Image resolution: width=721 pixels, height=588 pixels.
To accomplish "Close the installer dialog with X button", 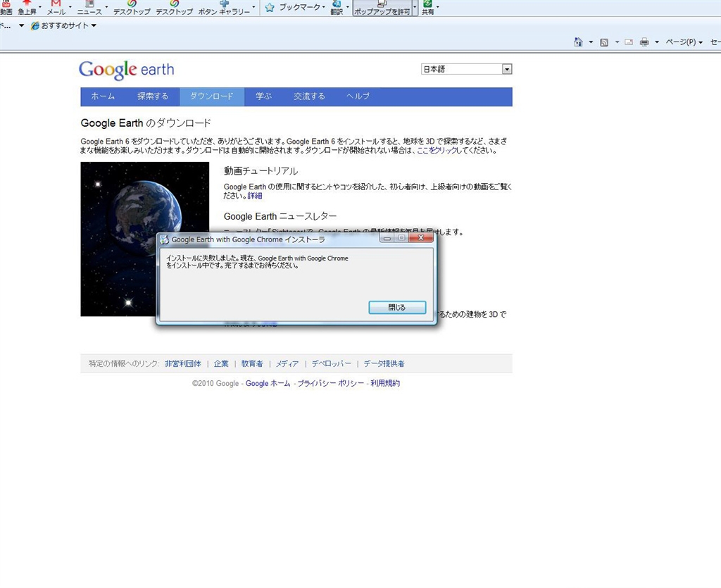I will (x=421, y=238).
